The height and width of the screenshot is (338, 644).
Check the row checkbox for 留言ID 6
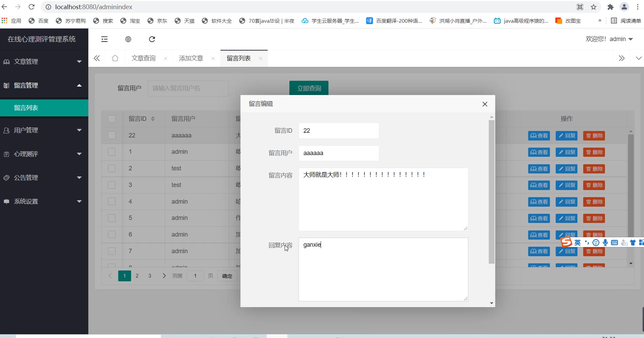112,234
